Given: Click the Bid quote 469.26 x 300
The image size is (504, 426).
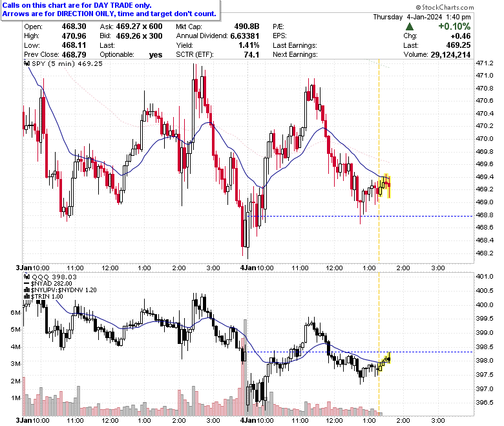Looking at the screenshot, I should 139,36.
